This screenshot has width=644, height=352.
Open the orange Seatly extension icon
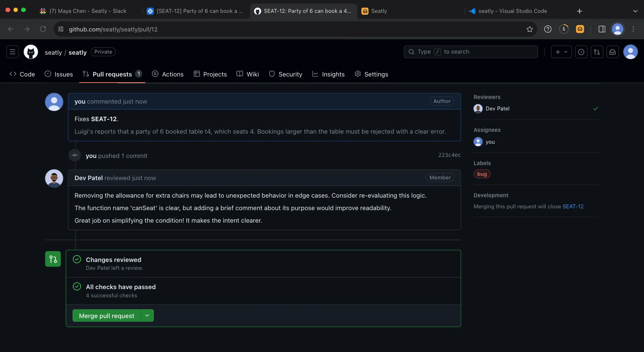tap(580, 29)
